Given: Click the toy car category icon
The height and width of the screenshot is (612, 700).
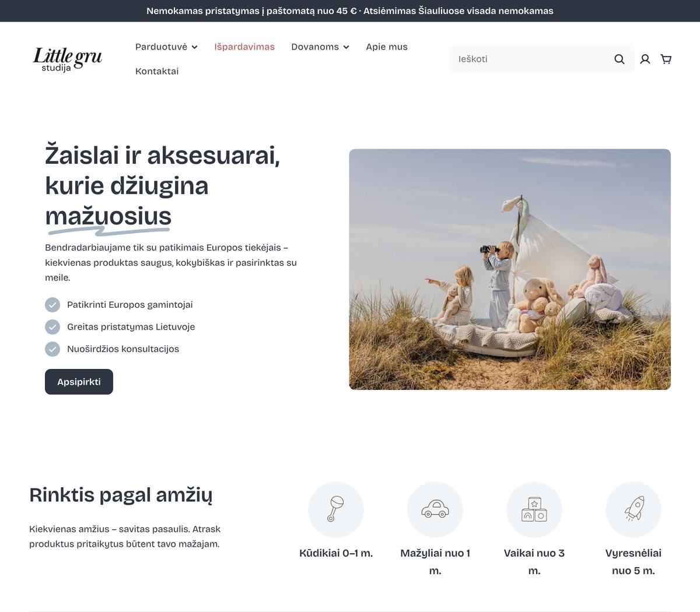Looking at the screenshot, I should 435,509.
